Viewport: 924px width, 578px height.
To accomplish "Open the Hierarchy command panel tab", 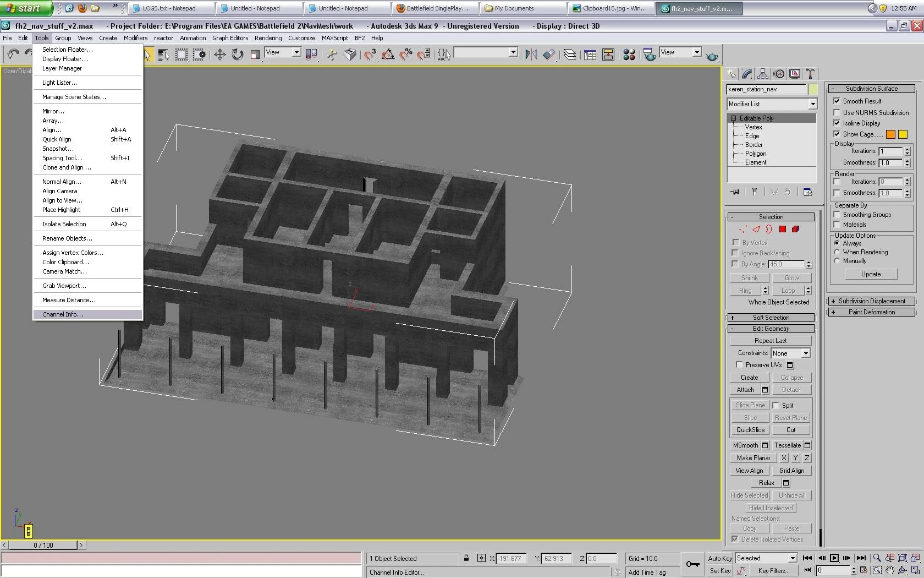I will coord(763,74).
